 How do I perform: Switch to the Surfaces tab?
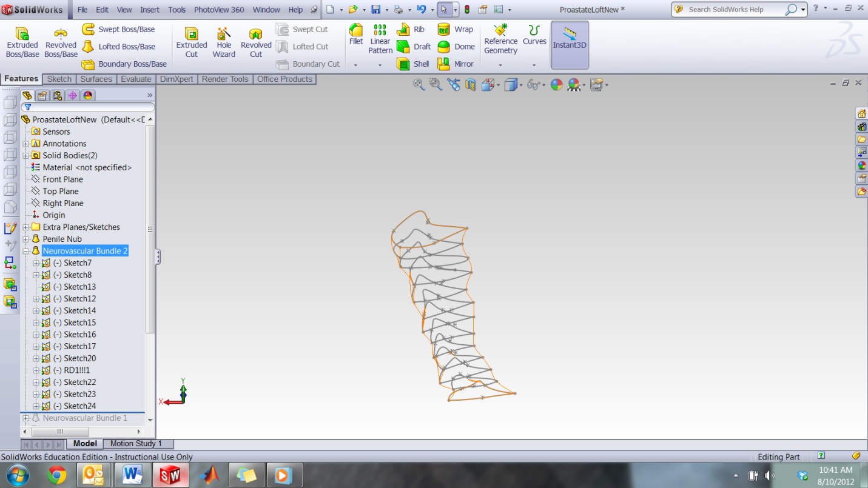(x=96, y=79)
